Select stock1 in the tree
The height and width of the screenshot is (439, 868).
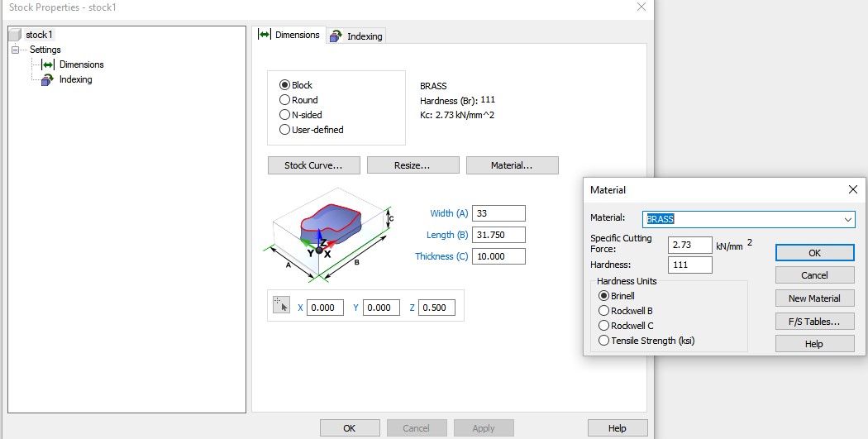click(x=40, y=35)
